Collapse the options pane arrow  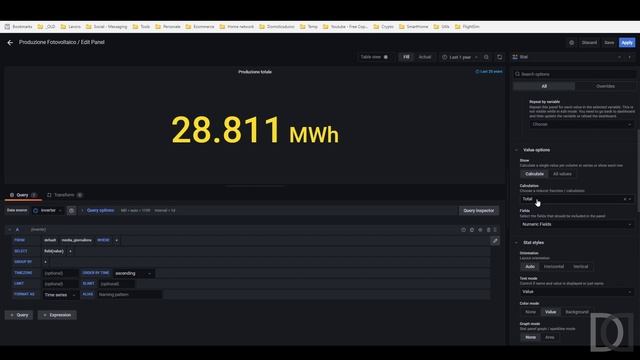coord(630,57)
